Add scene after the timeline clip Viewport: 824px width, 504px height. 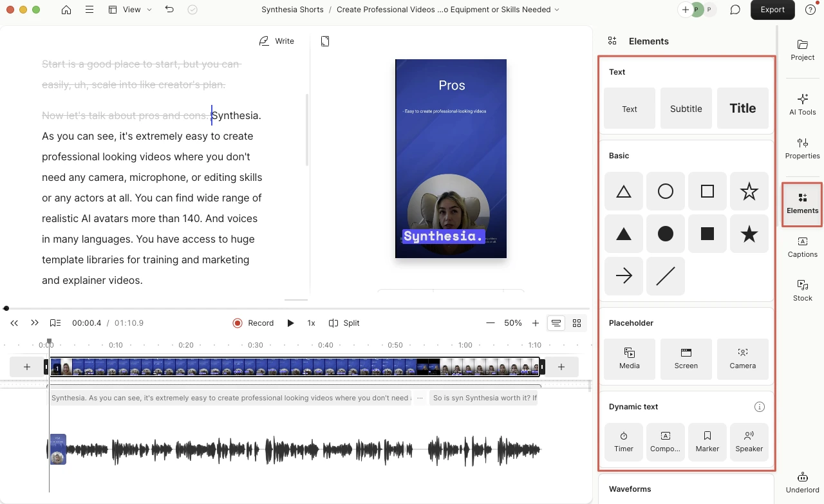pyautogui.click(x=561, y=367)
